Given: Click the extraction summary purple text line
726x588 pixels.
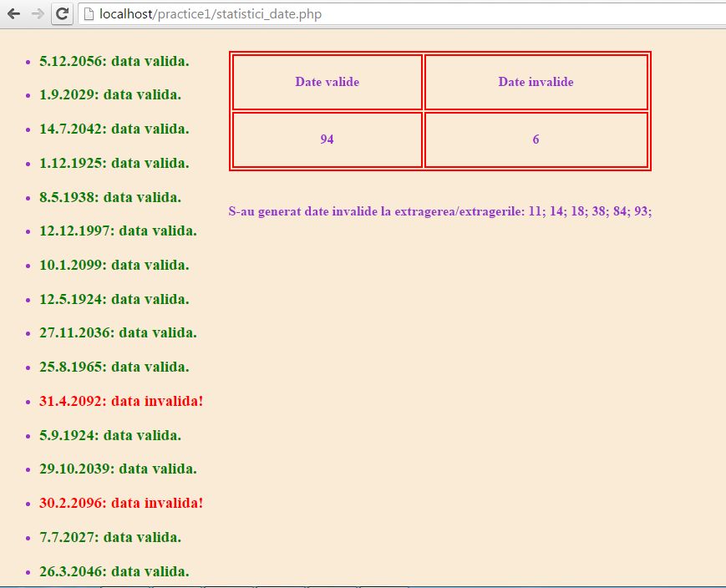Looking at the screenshot, I should coord(440,211).
